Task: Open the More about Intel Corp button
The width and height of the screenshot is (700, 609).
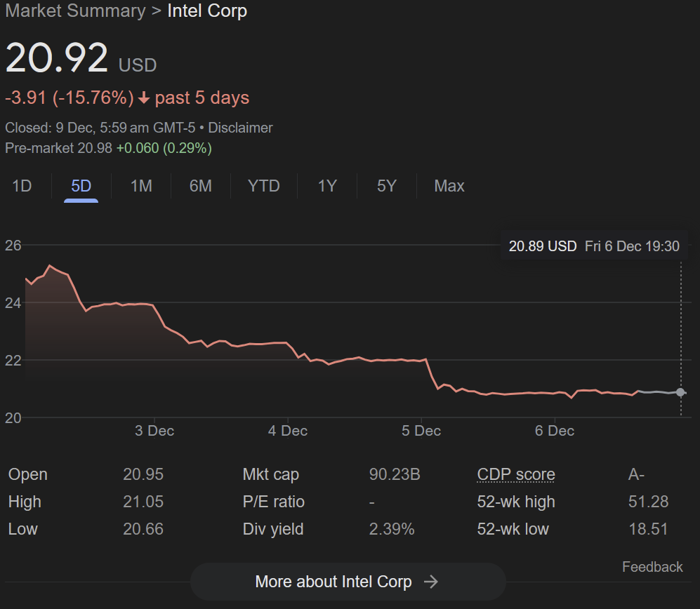Action: [x=348, y=582]
